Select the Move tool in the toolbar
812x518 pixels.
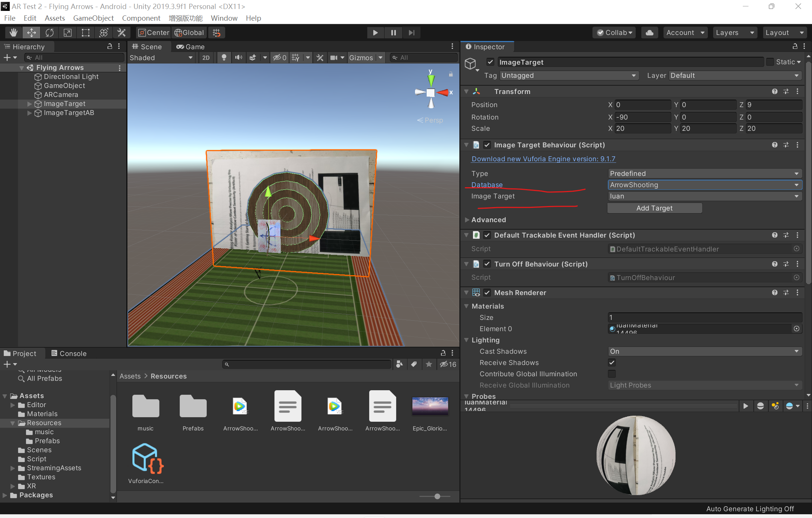pos(31,32)
